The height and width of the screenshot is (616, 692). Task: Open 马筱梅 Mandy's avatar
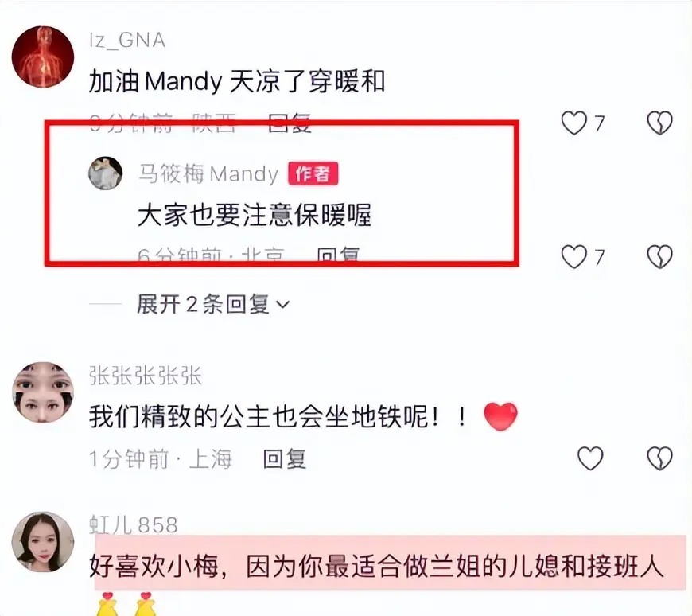click(x=106, y=173)
